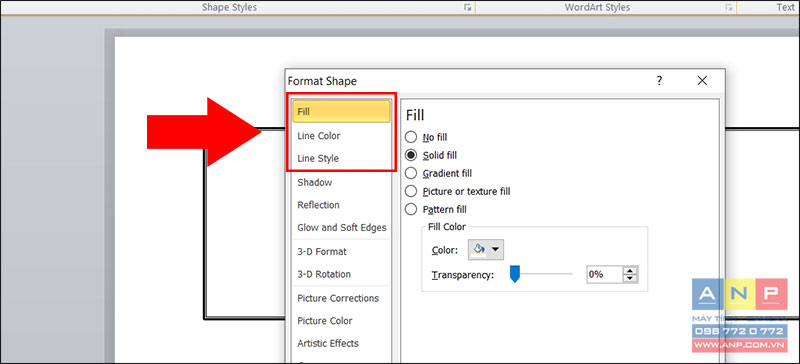Open the 3-D Format category
Image resolution: width=800 pixels, height=364 pixels.
(x=341, y=252)
